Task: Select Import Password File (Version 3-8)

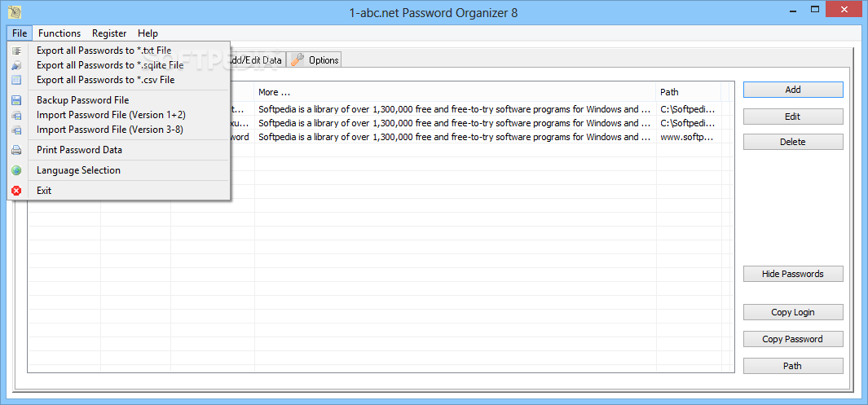Action: 119,130
